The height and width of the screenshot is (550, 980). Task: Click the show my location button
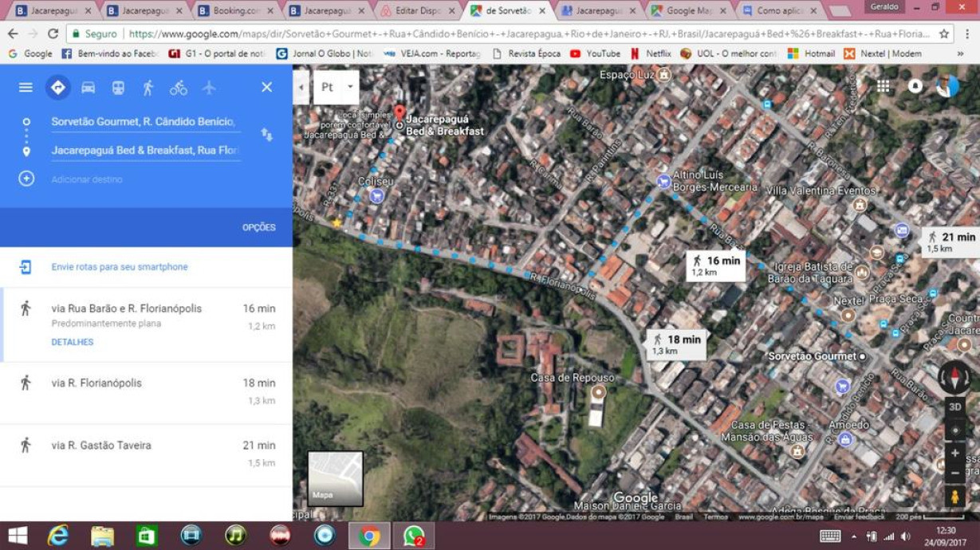point(954,430)
